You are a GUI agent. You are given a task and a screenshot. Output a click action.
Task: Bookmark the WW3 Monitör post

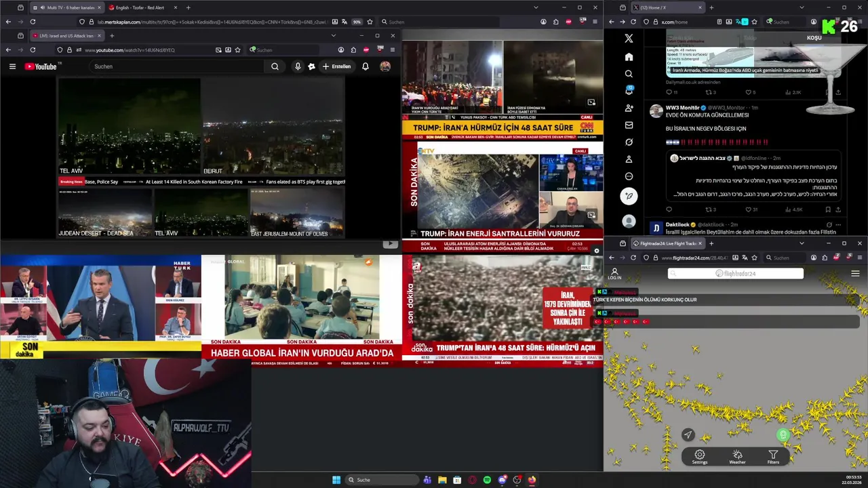[x=829, y=209]
